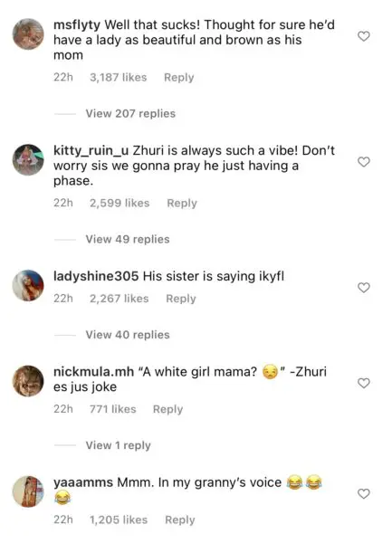Reply to the kitty_ruin_u comment
The image size is (392, 543).
click(x=182, y=203)
